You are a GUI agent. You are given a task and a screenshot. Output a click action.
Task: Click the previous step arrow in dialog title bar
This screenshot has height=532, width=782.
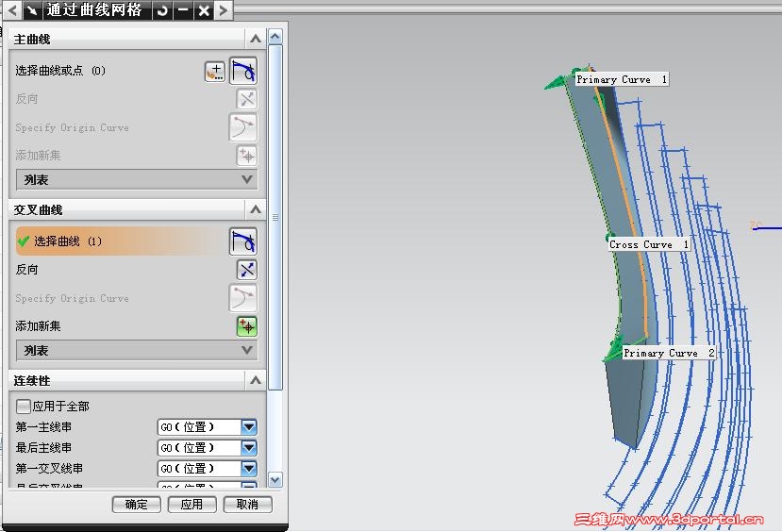coord(12,10)
